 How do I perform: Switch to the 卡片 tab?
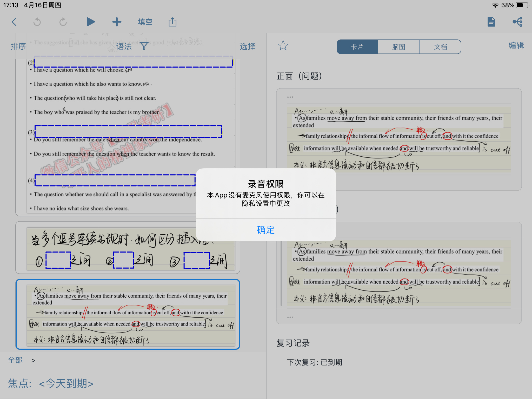[357, 47]
